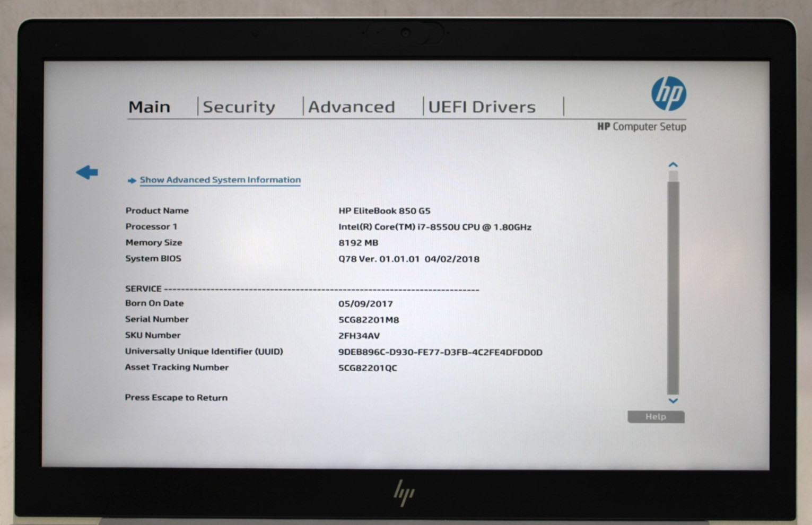This screenshot has width=812, height=525.
Task: Click the blue back arrow icon
Action: click(x=87, y=172)
